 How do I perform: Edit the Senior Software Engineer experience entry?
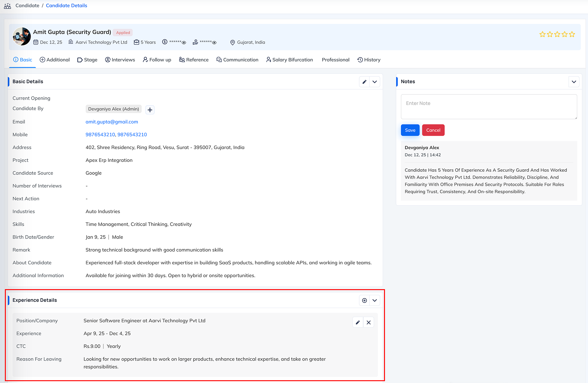[357, 322]
